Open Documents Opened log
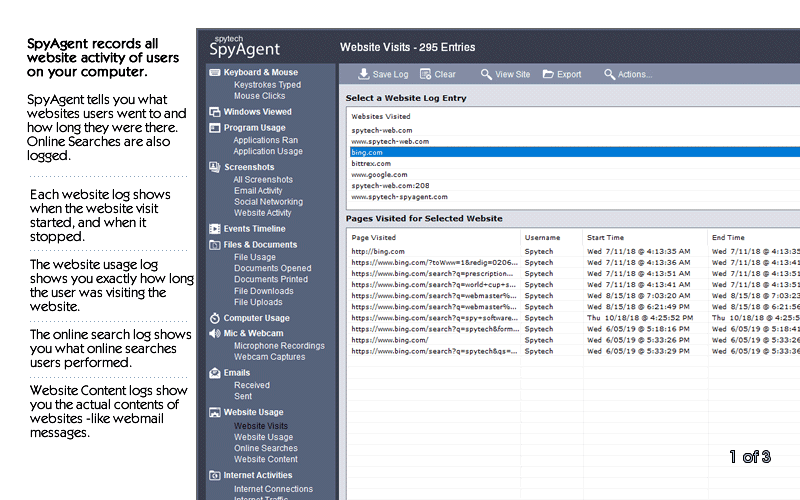800x500 pixels. [x=272, y=268]
